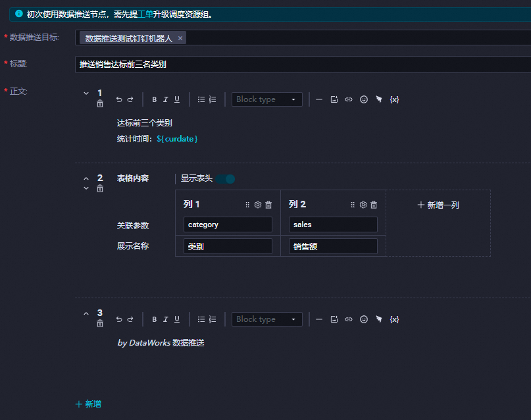Screen dimensions: 531x420
Task: Delete column 列 1
Action: [x=268, y=205]
